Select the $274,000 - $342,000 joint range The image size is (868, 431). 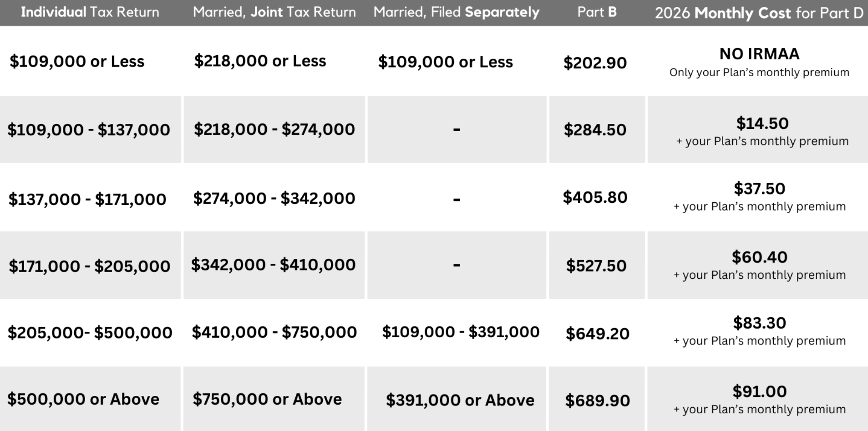pyautogui.click(x=274, y=198)
